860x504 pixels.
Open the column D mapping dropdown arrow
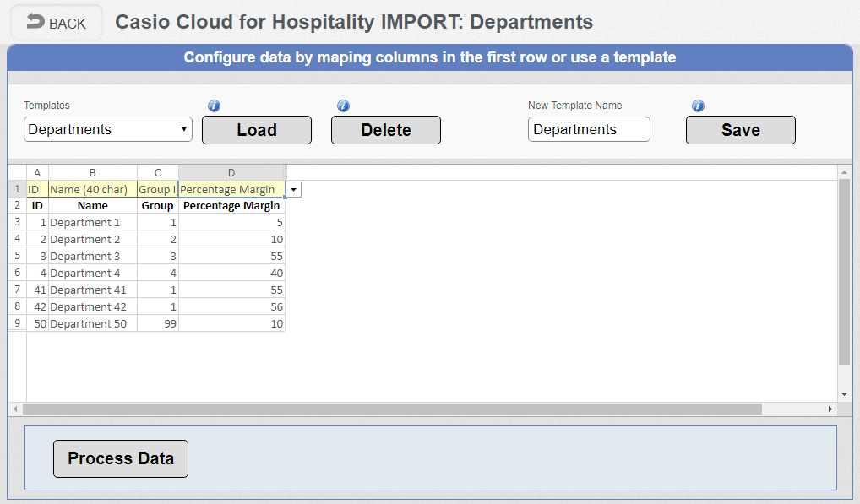(x=293, y=190)
